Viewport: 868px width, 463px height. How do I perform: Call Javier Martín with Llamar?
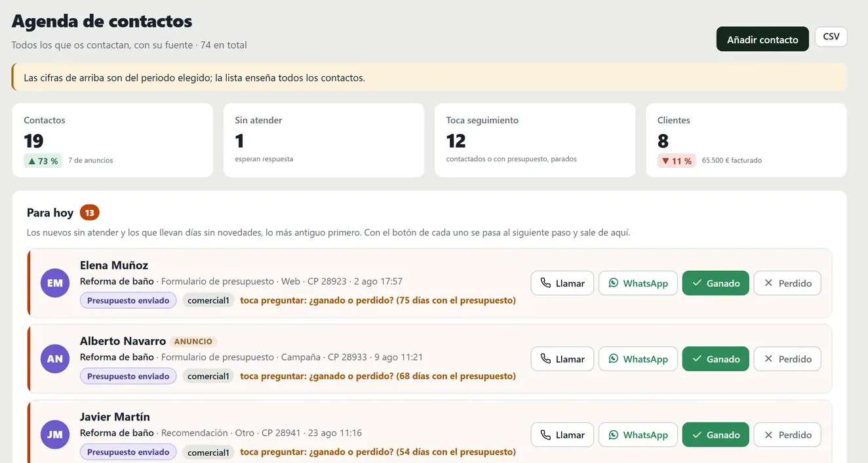[562, 435]
